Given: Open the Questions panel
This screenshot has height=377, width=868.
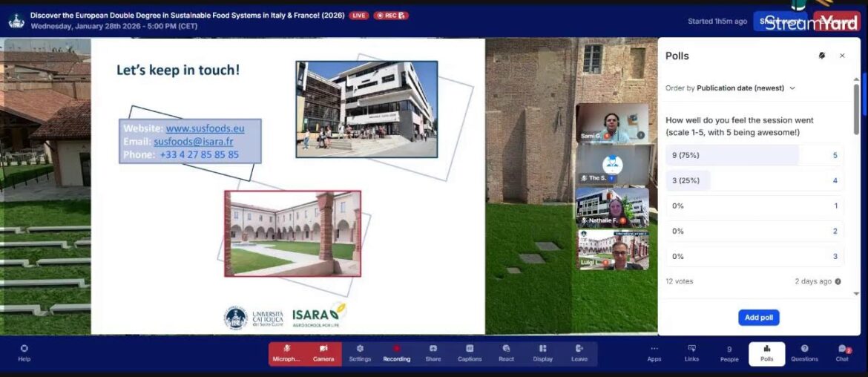Looking at the screenshot, I should [x=804, y=353].
